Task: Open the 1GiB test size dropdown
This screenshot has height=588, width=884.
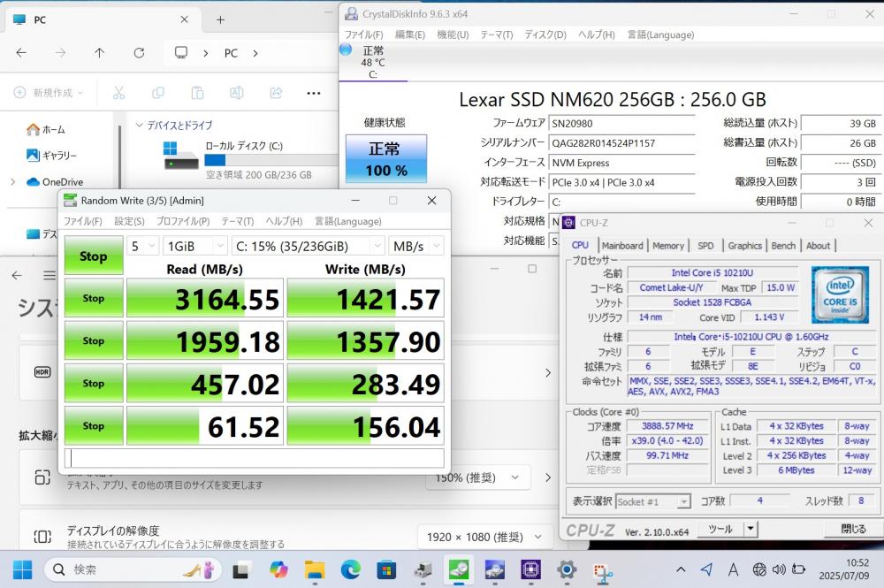Action: click(195, 246)
